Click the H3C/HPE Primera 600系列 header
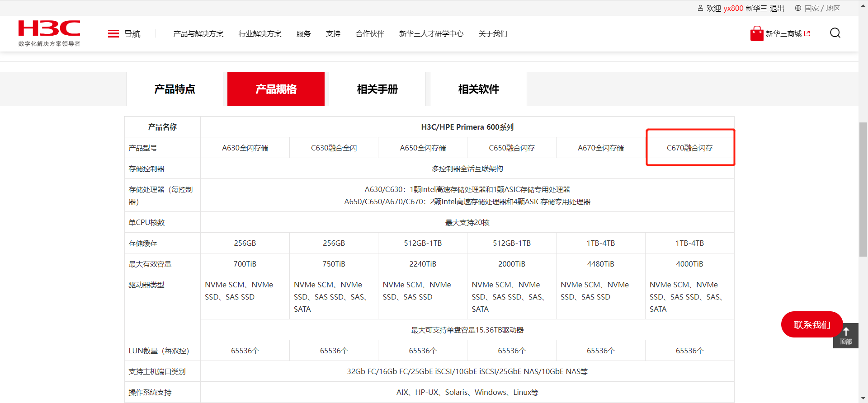The image size is (868, 403). (x=467, y=127)
